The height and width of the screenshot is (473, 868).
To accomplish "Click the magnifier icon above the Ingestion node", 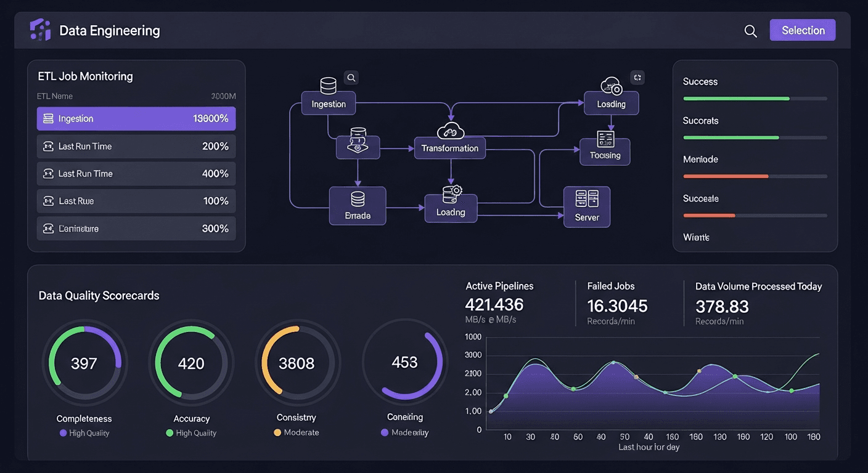I will click(351, 78).
